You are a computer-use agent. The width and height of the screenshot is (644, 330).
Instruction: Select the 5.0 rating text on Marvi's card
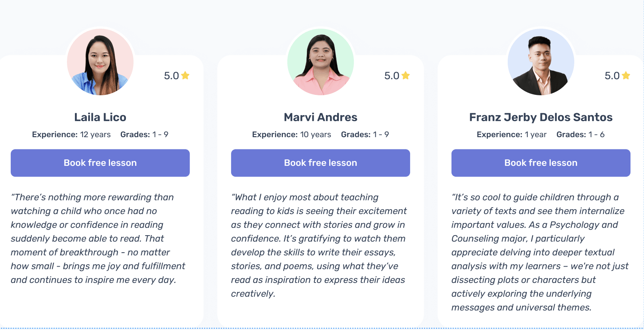tap(392, 76)
